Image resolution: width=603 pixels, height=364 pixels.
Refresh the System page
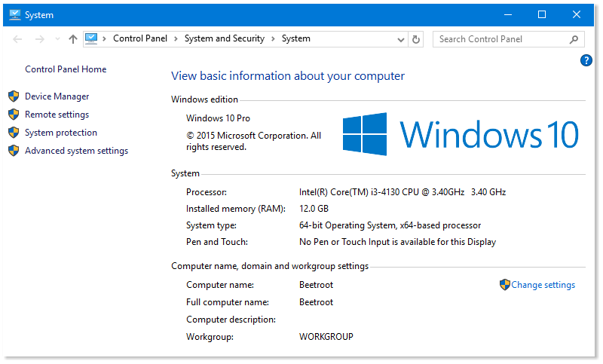(416, 40)
